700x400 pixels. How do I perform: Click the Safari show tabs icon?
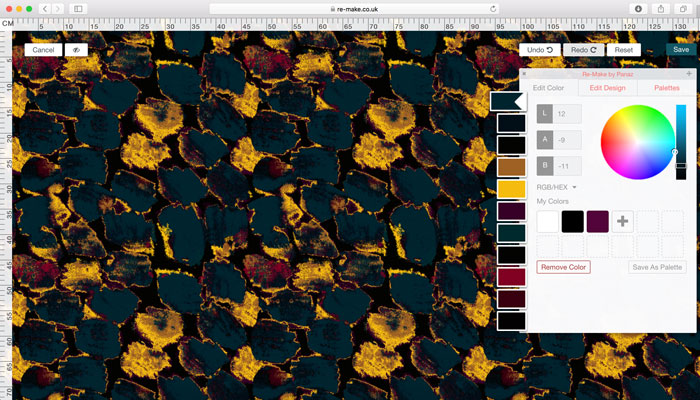click(x=683, y=8)
